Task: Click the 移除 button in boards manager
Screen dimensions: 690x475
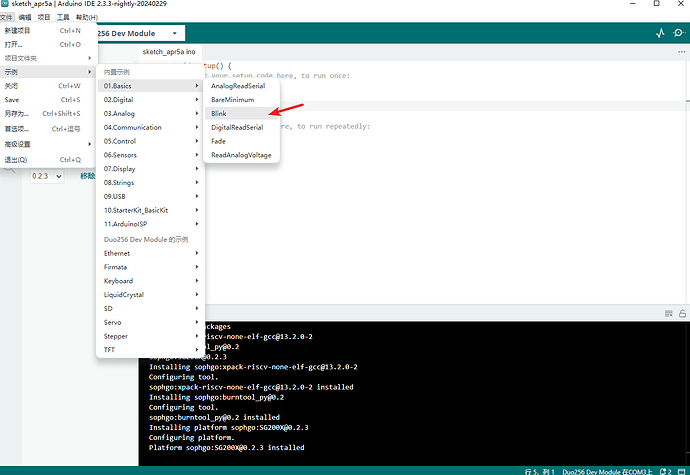Action: pos(88,176)
